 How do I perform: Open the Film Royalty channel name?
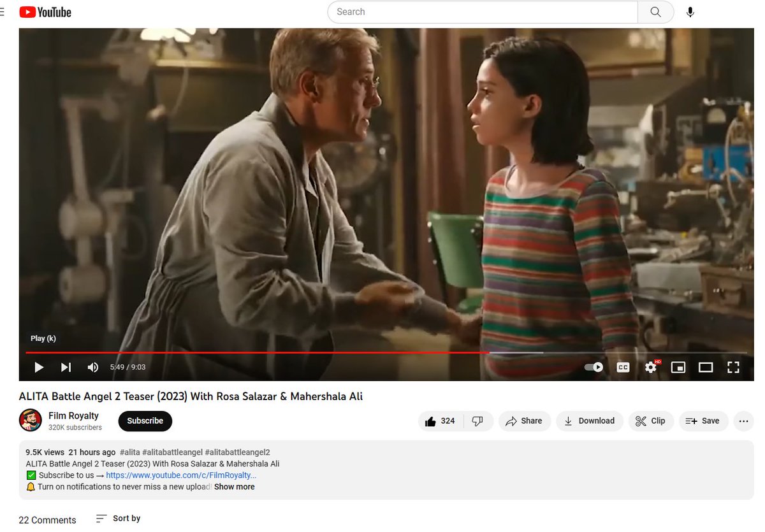point(73,416)
